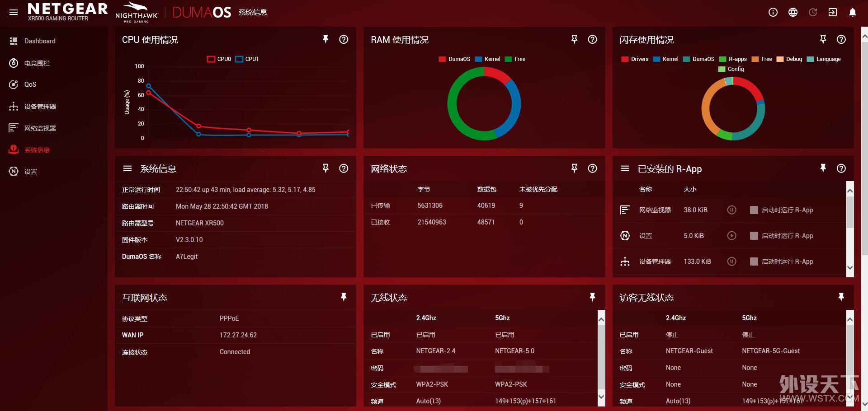Open the 已安装的 R-App panel menu icon
The image size is (868, 411).
(625, 168)
